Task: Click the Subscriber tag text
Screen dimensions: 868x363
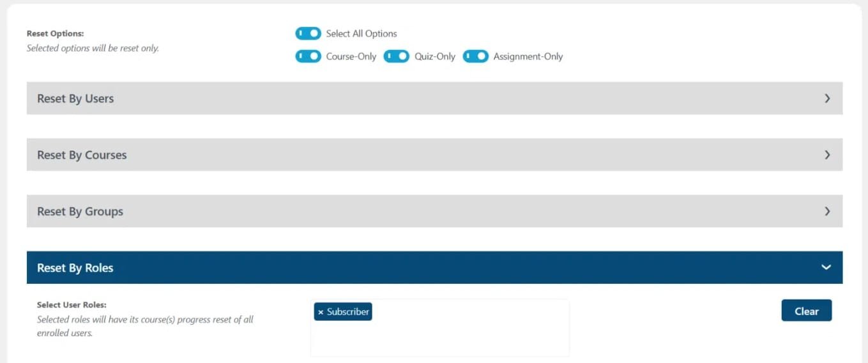Action: tap(348, 312)
